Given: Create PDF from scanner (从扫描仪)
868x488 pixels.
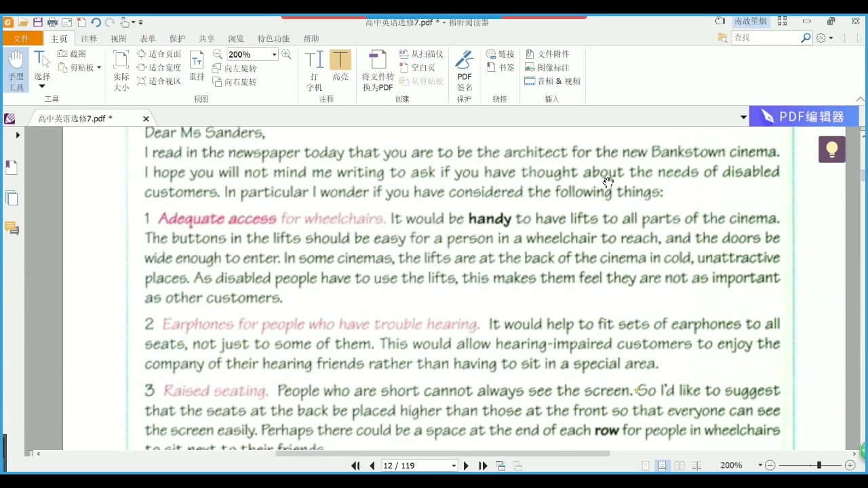Looking at the screenshot, I should pyautogui.click(x=421, y=54).
